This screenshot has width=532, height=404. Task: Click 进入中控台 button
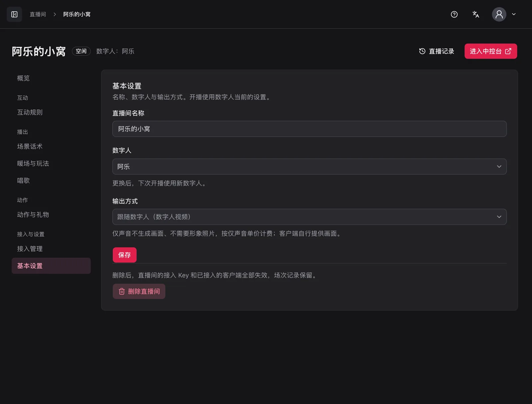tap(491, 51)
